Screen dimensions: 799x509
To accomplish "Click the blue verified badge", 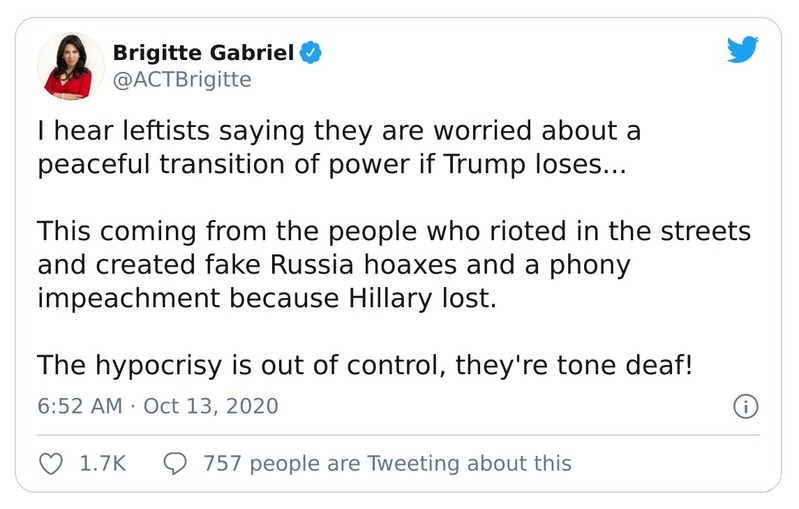I will pos(312,52).
